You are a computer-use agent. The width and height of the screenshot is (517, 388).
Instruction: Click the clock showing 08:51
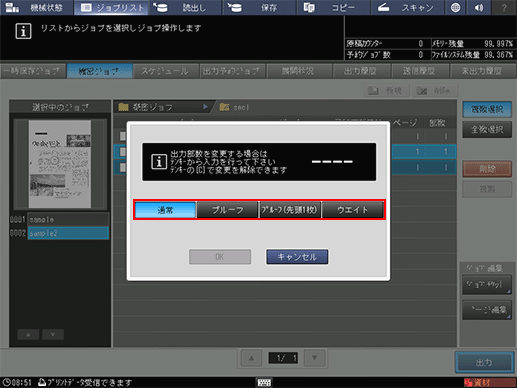[17, 382]
